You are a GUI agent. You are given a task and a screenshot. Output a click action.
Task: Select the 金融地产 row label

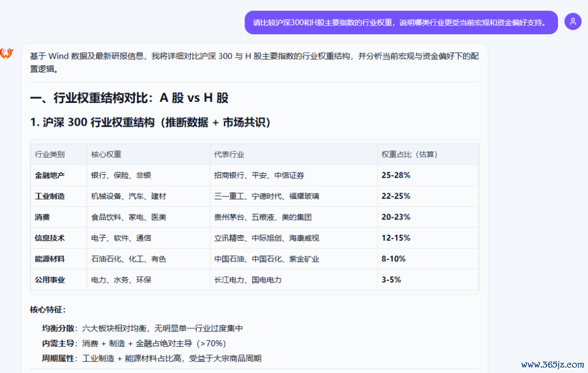coord(50,175)
